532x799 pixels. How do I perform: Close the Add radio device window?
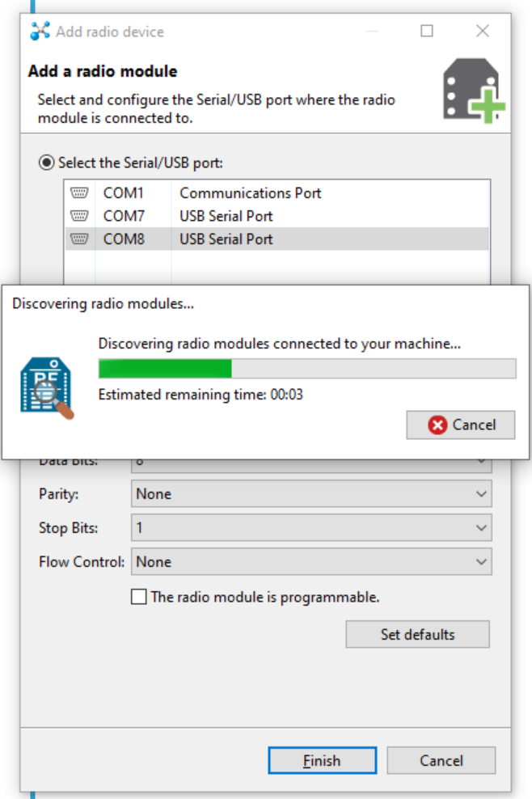(483, 32)
